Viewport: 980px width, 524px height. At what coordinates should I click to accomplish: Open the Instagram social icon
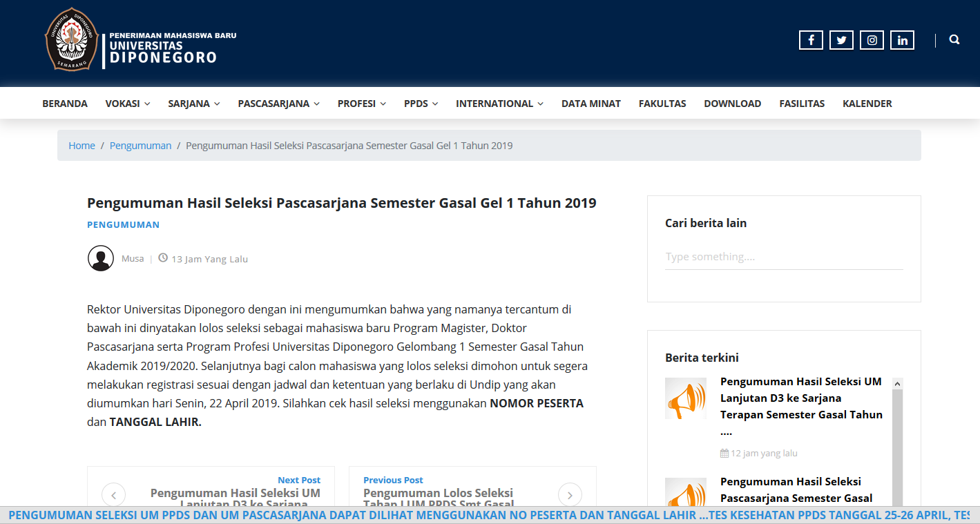pyautogui.click(x=872, y=40)
